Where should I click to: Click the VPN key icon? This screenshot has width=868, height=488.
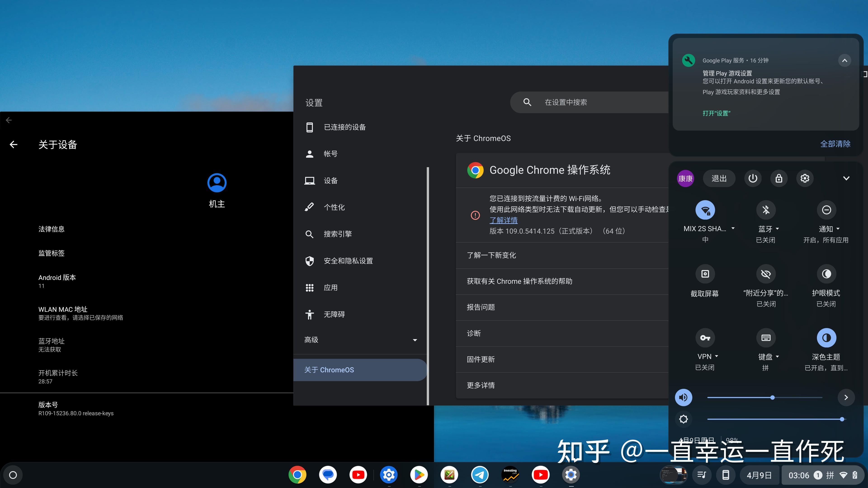point(705,338)
